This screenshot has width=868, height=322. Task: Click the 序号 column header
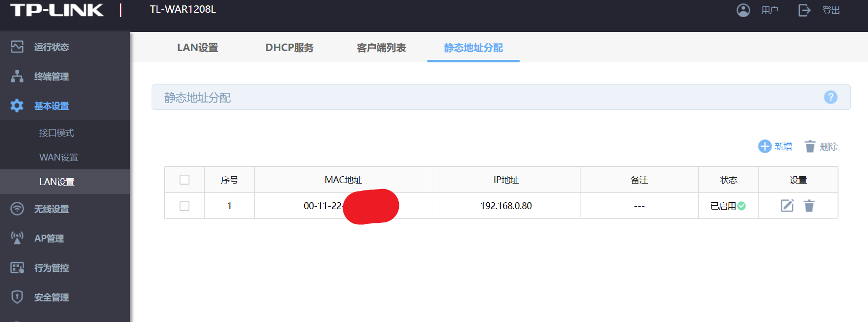229,180
